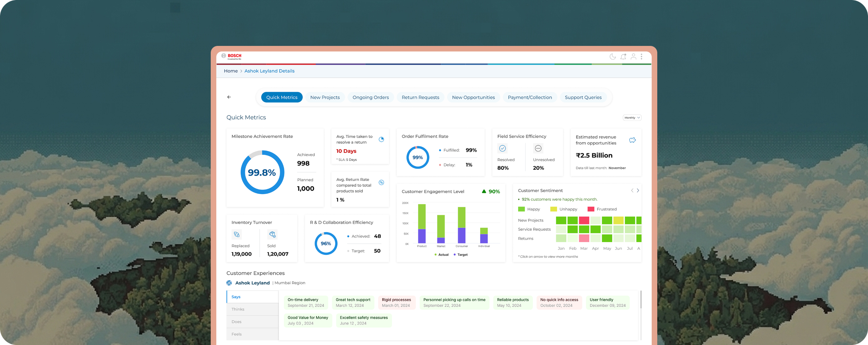Viewport: 868px width, 345px height.
Task: Click the R&D 96% progress ring
Action: click(x=326, y=243)
